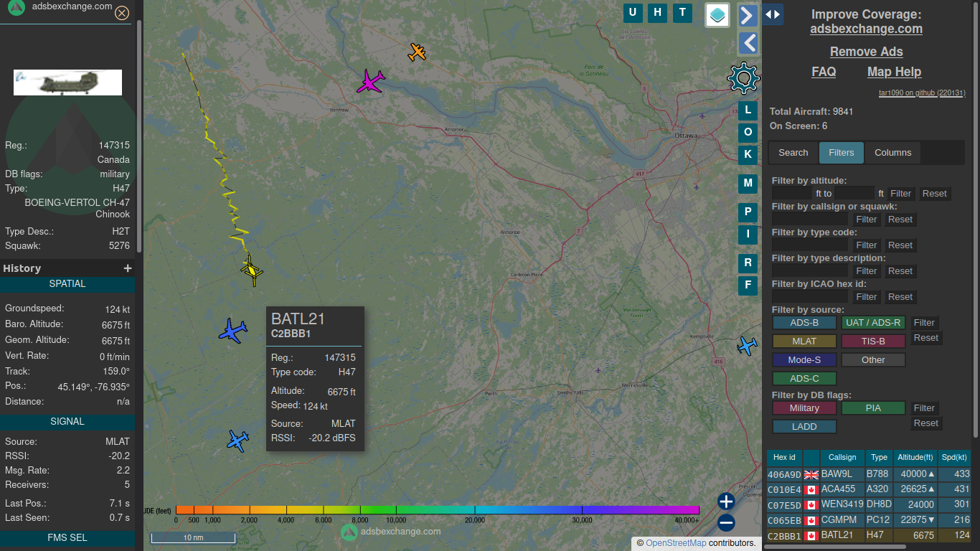
Task: Toggle the F map option
Action: click(x=748, y=286)
